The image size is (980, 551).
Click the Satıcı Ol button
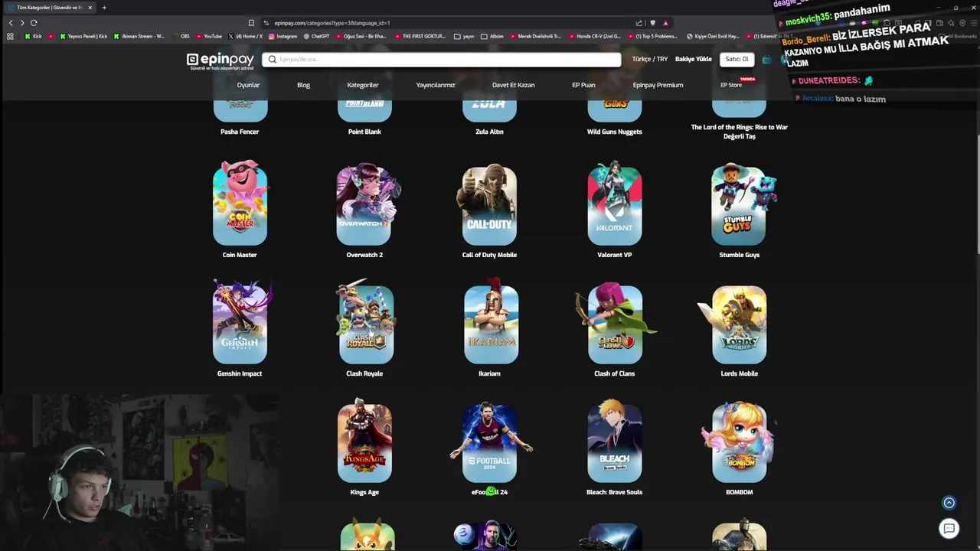[737, 59]
